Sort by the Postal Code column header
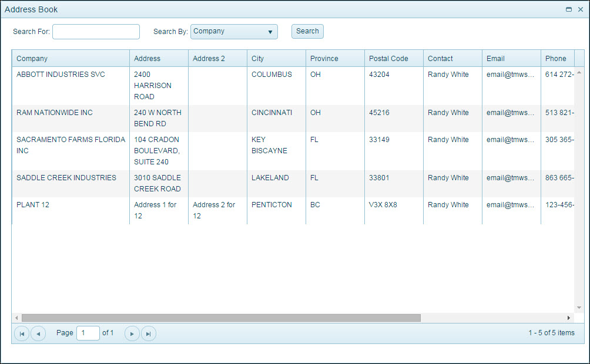 pos(394,59)
